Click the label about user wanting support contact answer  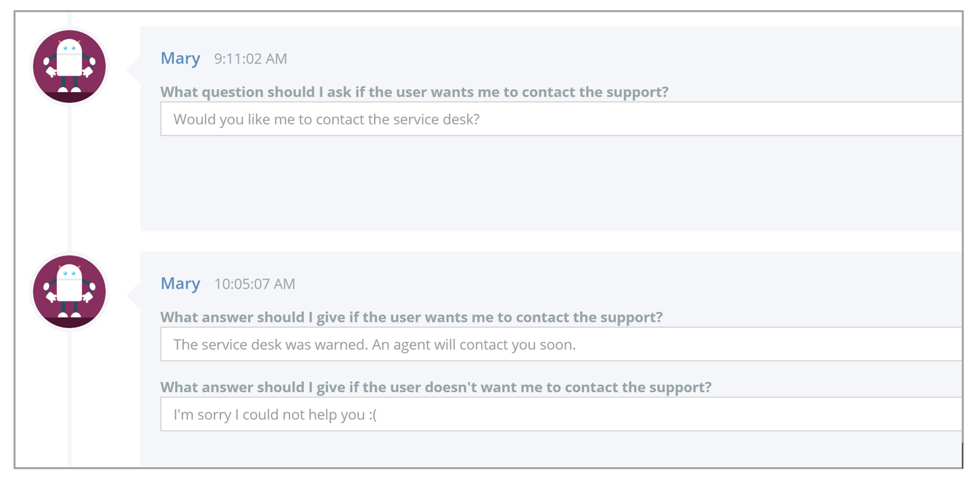412,317
